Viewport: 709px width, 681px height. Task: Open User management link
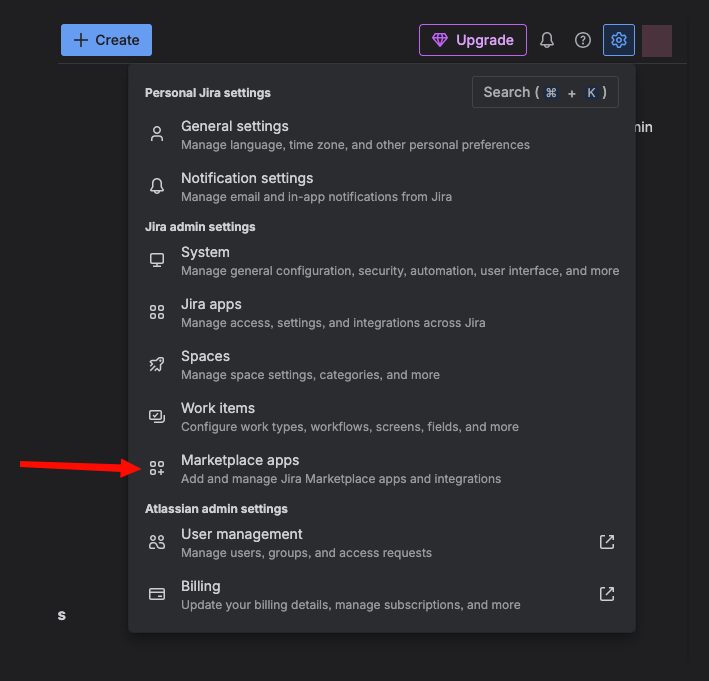click(x=382, y=543)
